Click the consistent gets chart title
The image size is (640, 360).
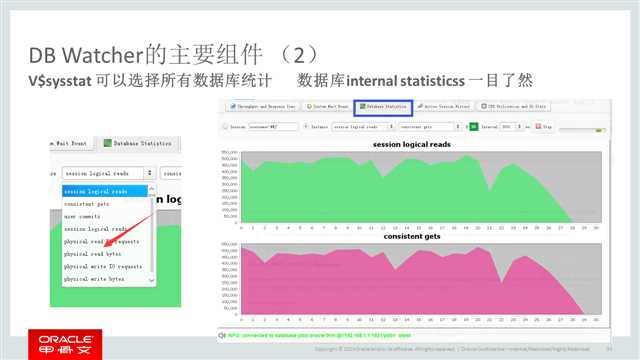412,236
